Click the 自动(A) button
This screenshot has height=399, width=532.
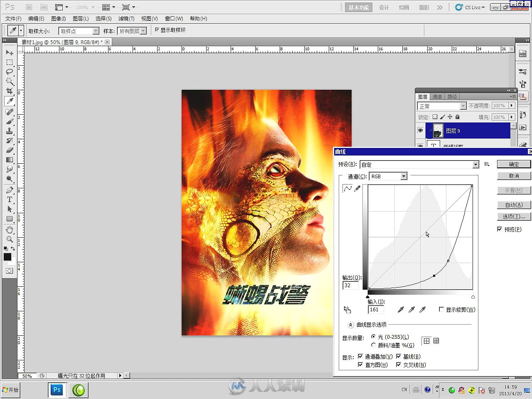pyautogui.click(x=514, y=205)
